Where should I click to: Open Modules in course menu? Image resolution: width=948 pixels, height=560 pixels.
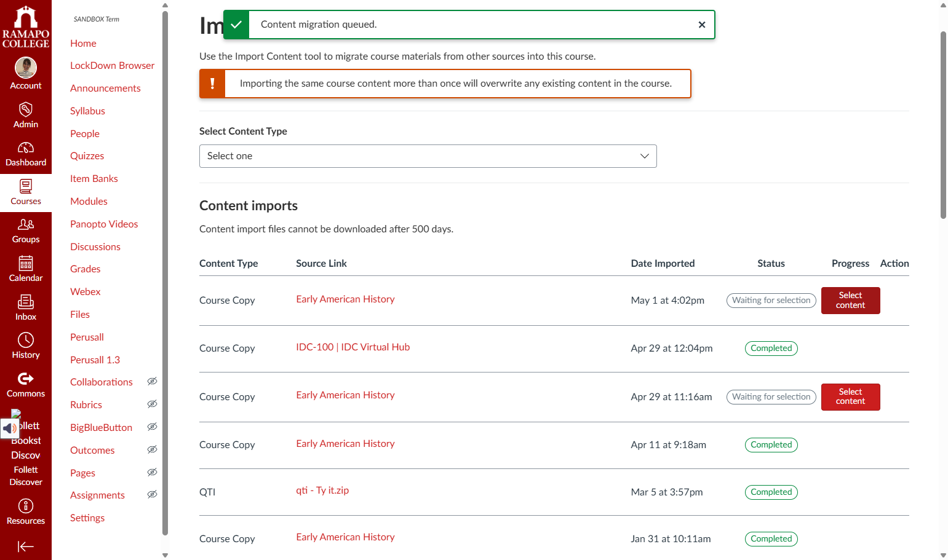click(89, 201)
